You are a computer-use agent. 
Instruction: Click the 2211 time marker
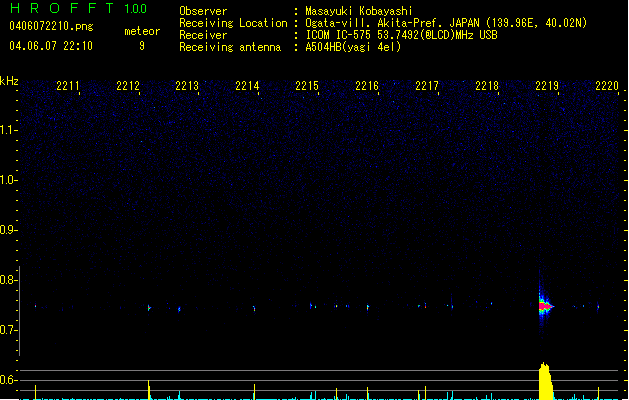tap(68, 86)
